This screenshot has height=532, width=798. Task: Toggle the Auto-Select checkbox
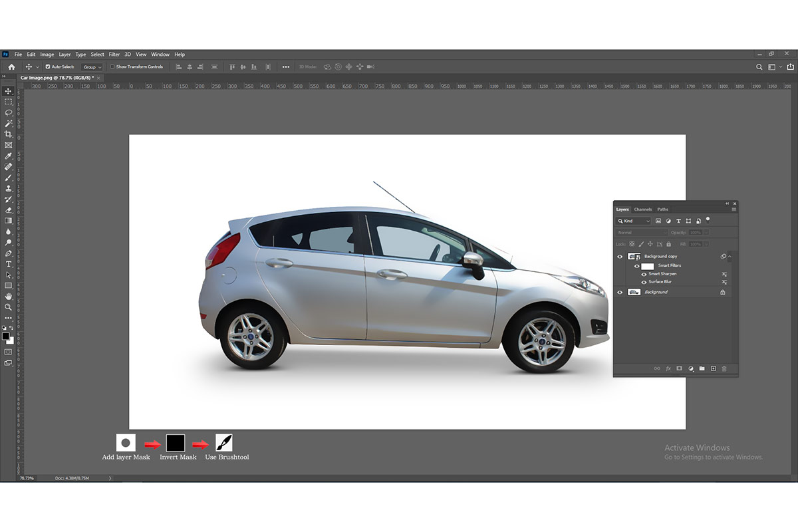(48, 66)
